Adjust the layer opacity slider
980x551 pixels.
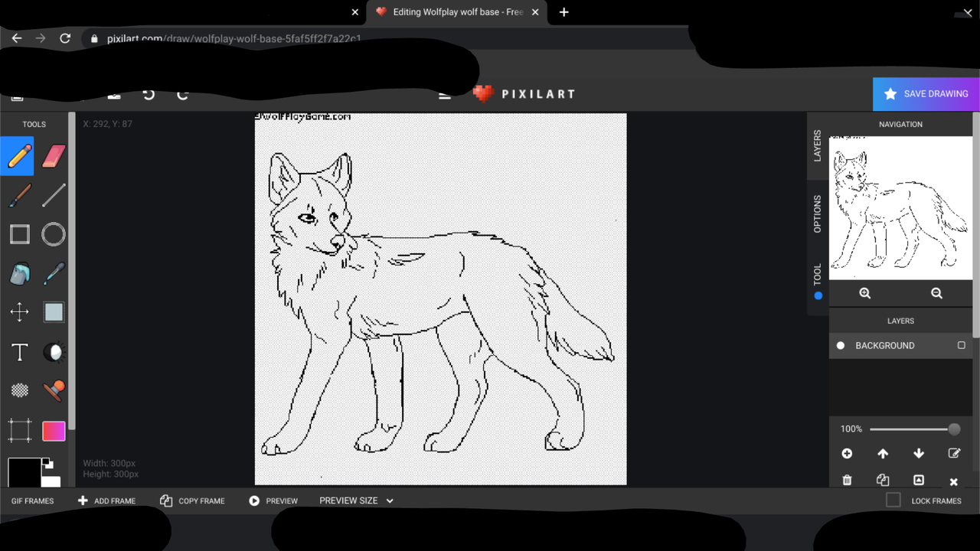(914, 429)
